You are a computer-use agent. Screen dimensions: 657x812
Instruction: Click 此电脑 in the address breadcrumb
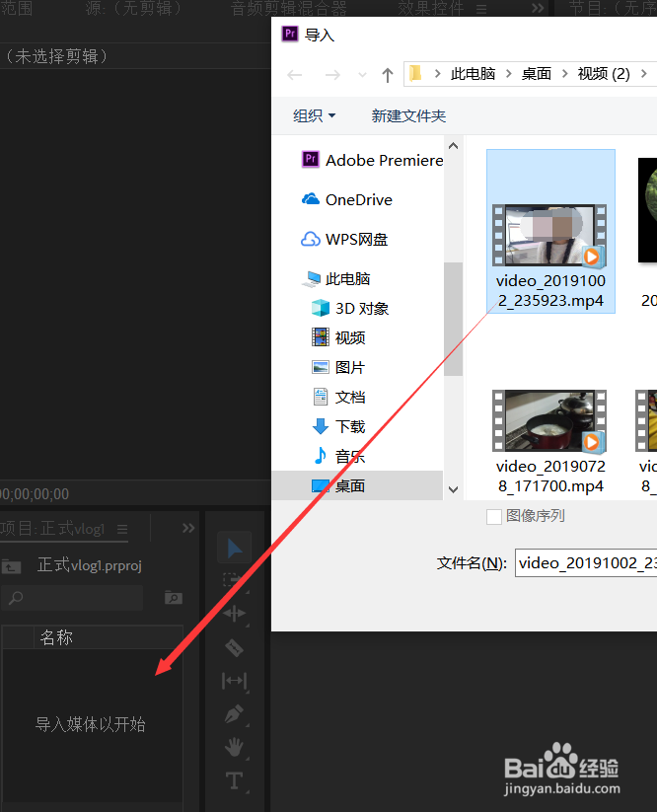(473, 74)
